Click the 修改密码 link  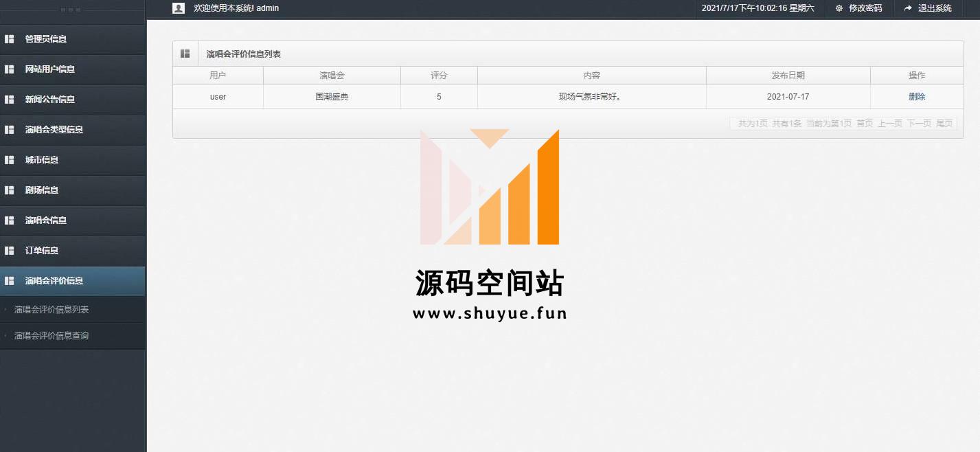coord(865,8)
